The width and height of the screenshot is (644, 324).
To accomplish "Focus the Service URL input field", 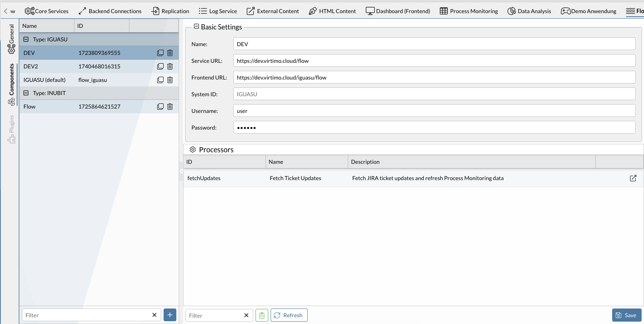I will click(x=434, y=61).
